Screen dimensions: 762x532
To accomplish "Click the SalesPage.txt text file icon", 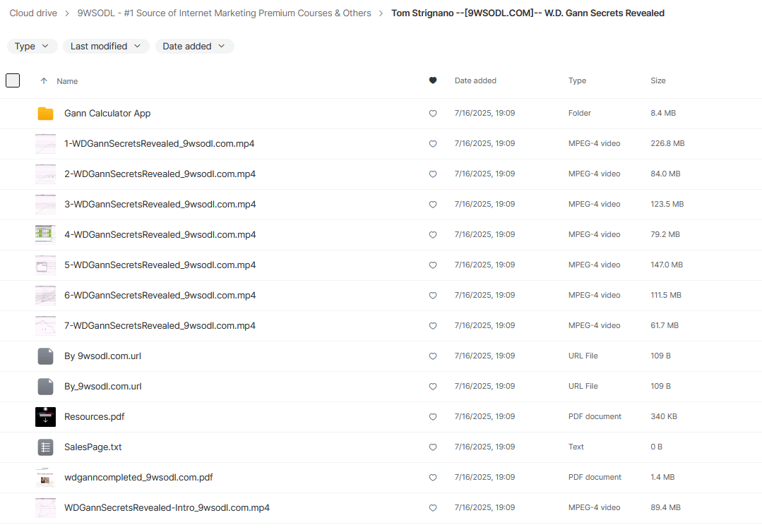I will click(45, 447).
